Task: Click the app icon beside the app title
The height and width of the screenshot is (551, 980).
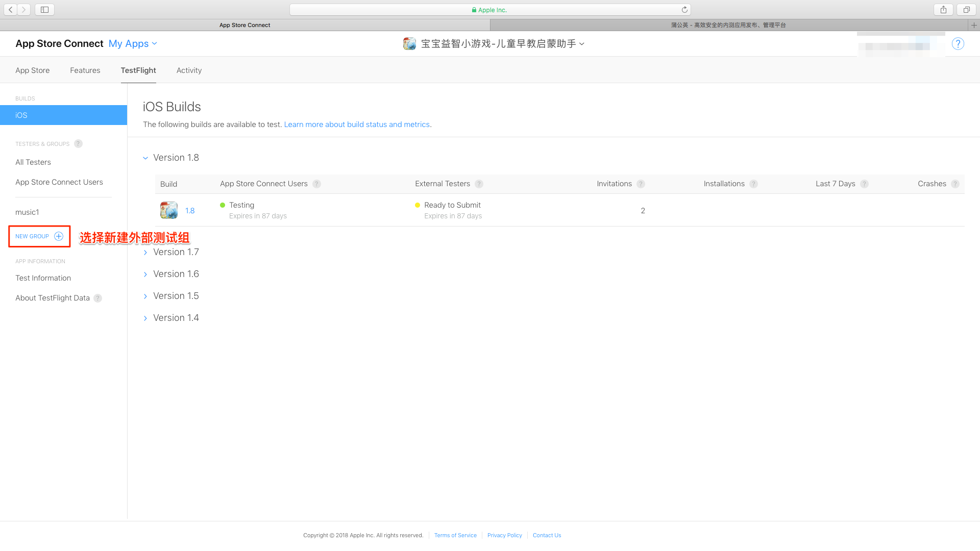Action: [x=409, y=44]
